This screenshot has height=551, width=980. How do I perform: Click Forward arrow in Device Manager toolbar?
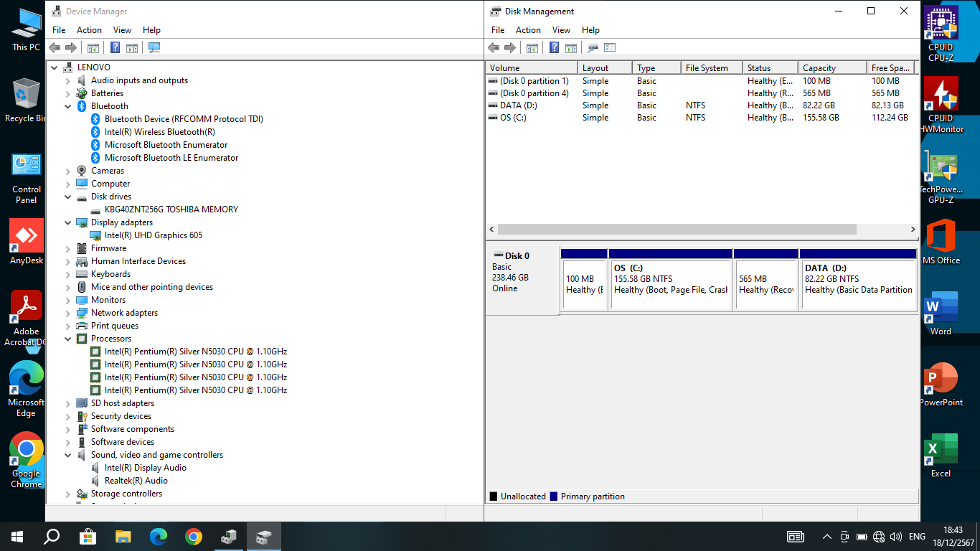(71, 48)
